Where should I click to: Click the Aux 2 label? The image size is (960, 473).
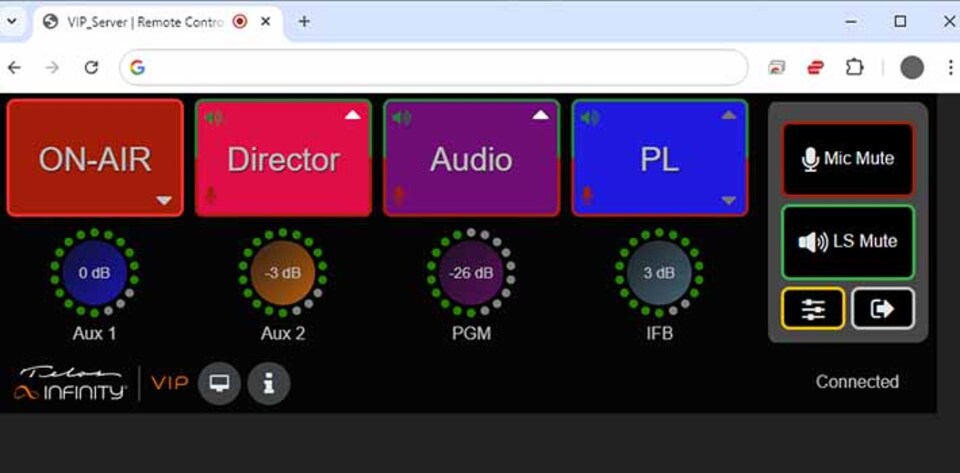283,333
